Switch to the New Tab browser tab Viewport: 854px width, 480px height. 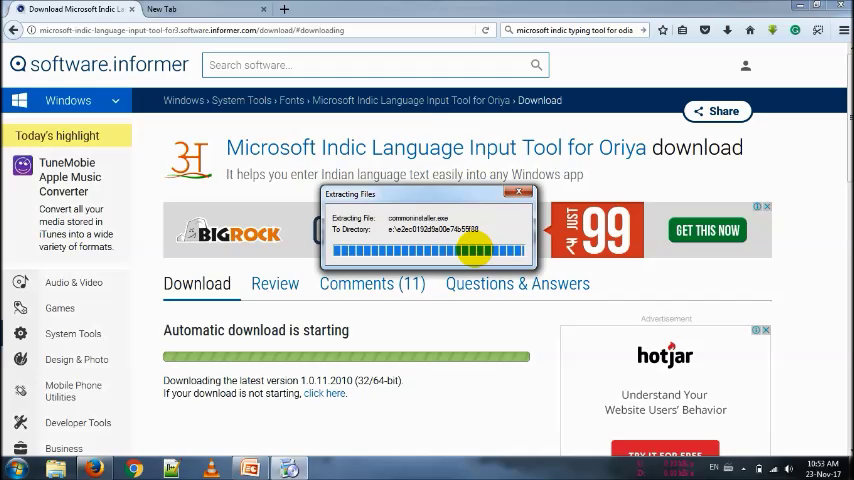tap(207, 9)
